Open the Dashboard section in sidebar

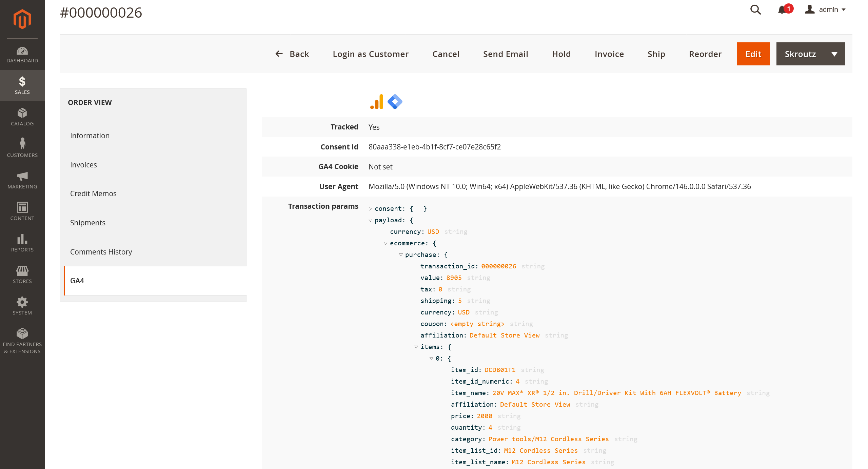tap(22, 54)
